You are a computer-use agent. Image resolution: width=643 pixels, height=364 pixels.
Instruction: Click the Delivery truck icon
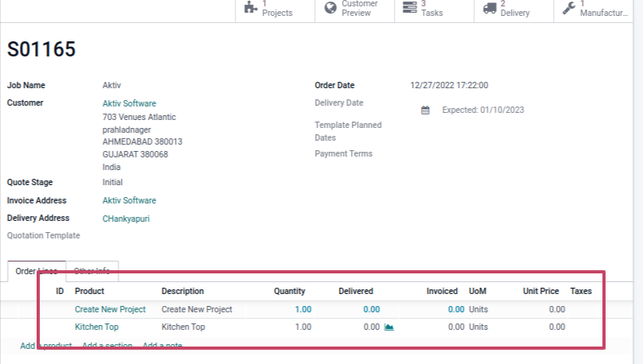point(489,8)
